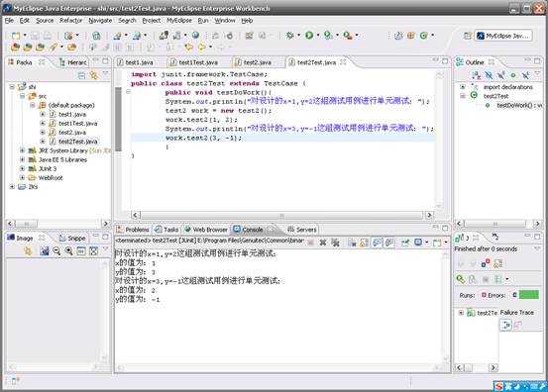Click the Save disk icon in the toolbar
The width and height of the screenshot is (548, 392).
(x=35, y=36)
